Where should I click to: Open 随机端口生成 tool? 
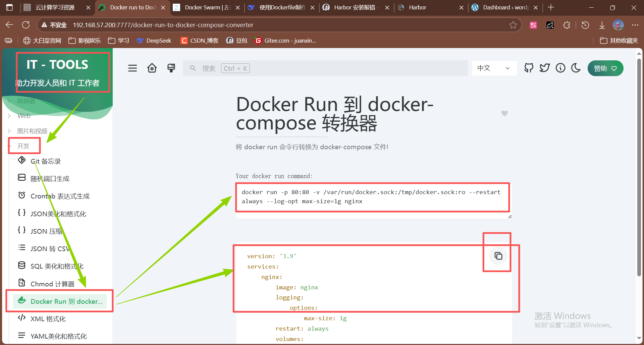(60, 179)
